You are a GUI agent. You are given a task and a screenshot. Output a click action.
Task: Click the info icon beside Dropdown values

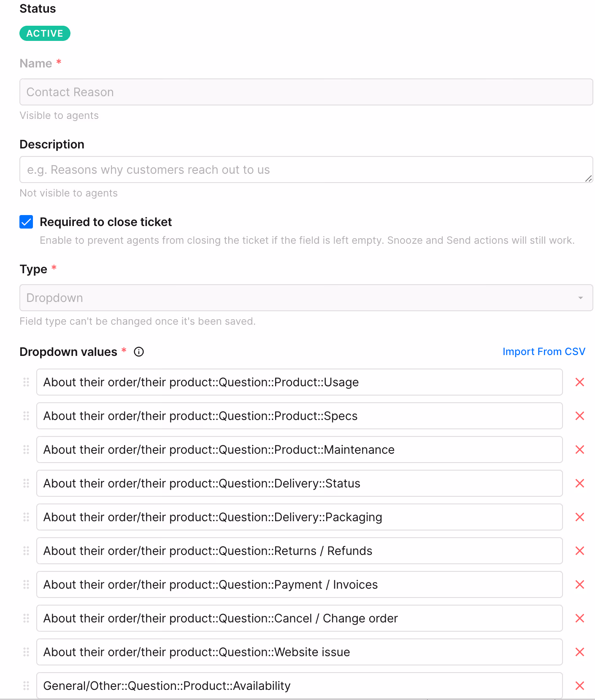[139, 352]
